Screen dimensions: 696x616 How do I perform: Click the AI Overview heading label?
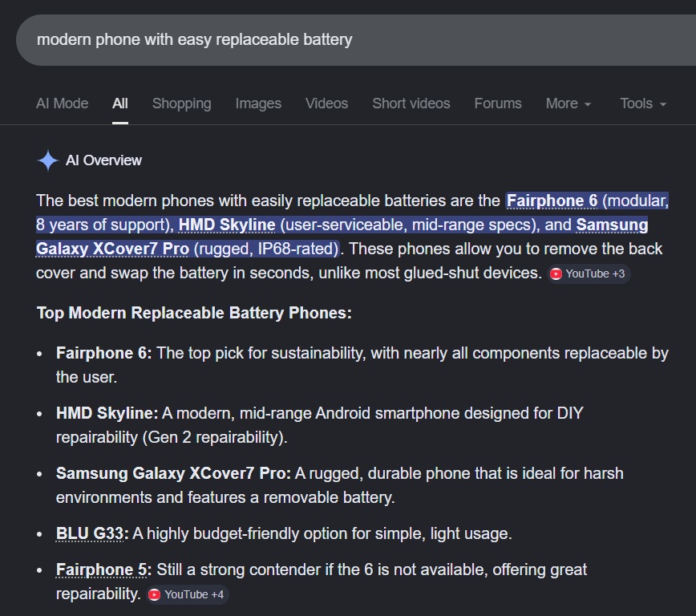(103, 160)
